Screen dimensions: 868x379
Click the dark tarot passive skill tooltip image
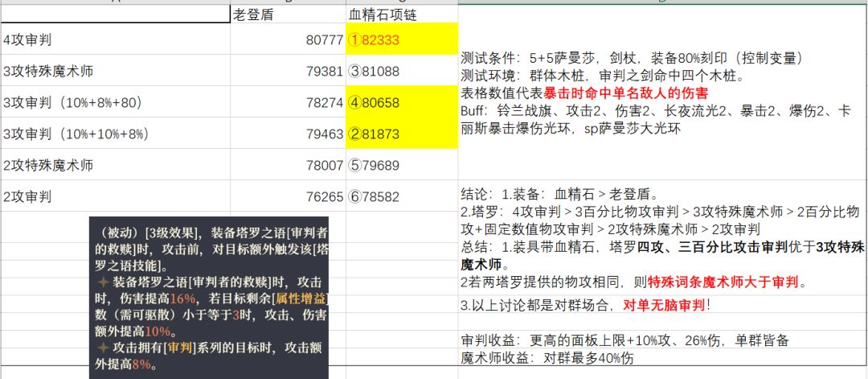(209, 298)
